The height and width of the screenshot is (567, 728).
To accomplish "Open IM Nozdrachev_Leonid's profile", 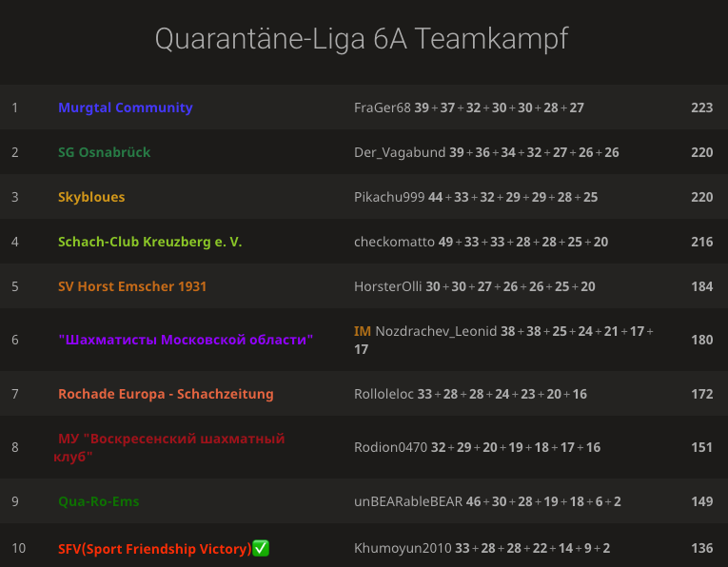I will coord(425,331).
